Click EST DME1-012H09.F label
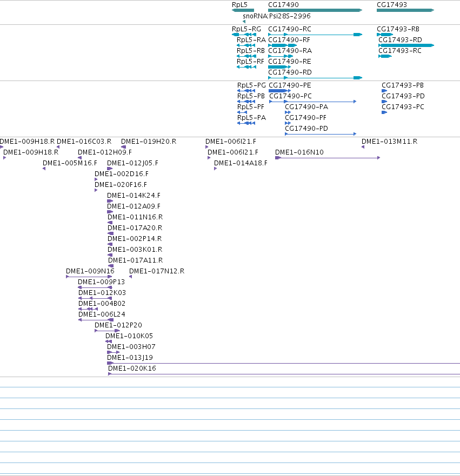Screen dimensions: 460x476 (105, 152)
